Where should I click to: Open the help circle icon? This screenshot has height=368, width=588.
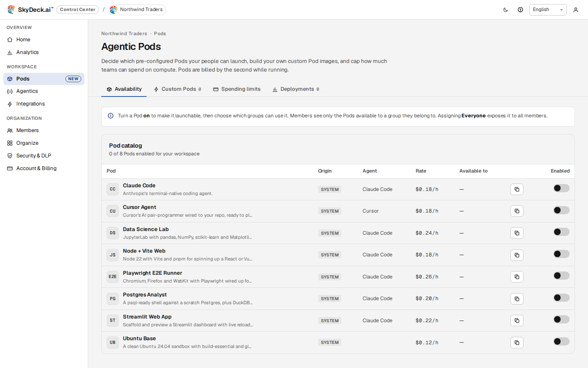pos(520,10)
